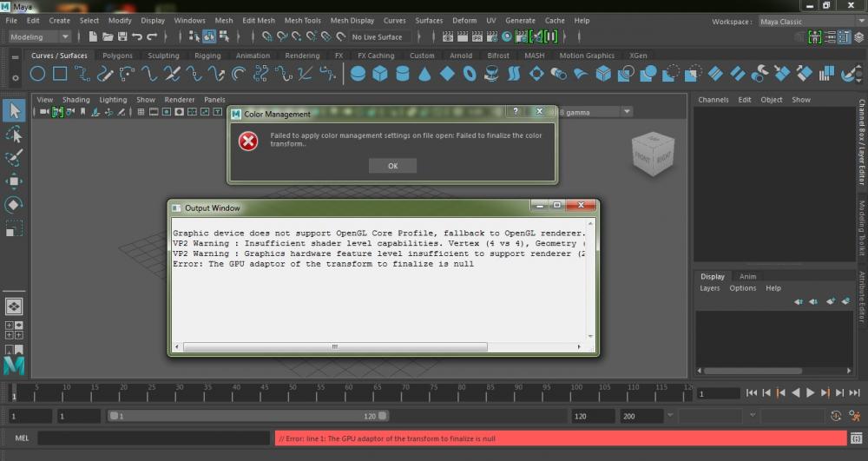Click the current frame number field
This screenshot has height=461, width=868.
point(718,393)
